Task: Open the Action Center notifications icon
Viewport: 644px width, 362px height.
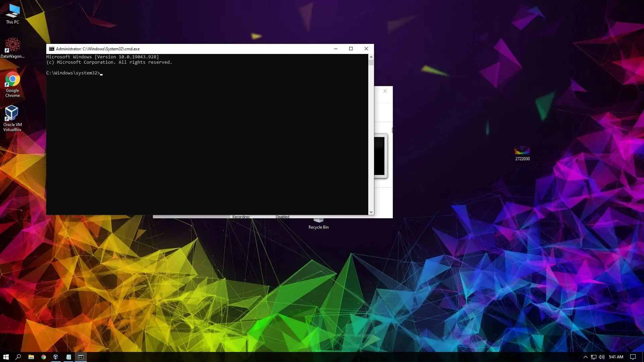Action: point(633,357)
